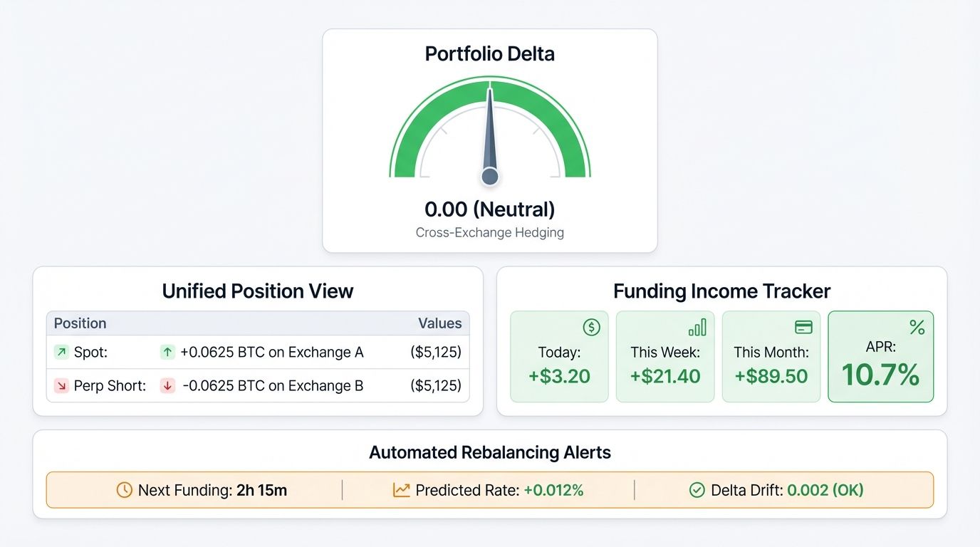The image size is (980, 547).
Task: Expand the Position column header
Action: (x=80, y=323)
